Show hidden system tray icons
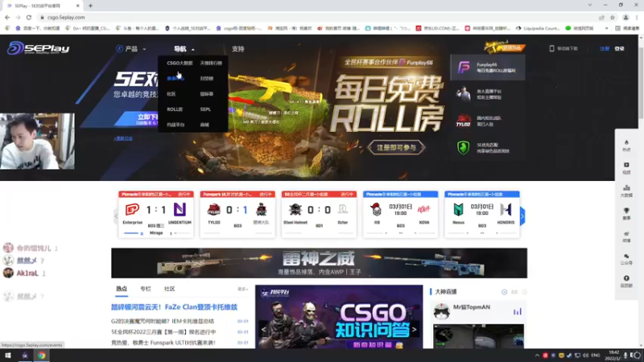This screenshot has height=362, width=644. coord(537,356)
